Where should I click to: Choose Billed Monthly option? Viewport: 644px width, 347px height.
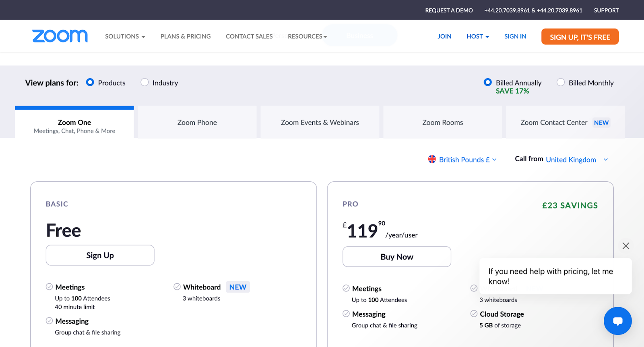[x=561, y=82]
